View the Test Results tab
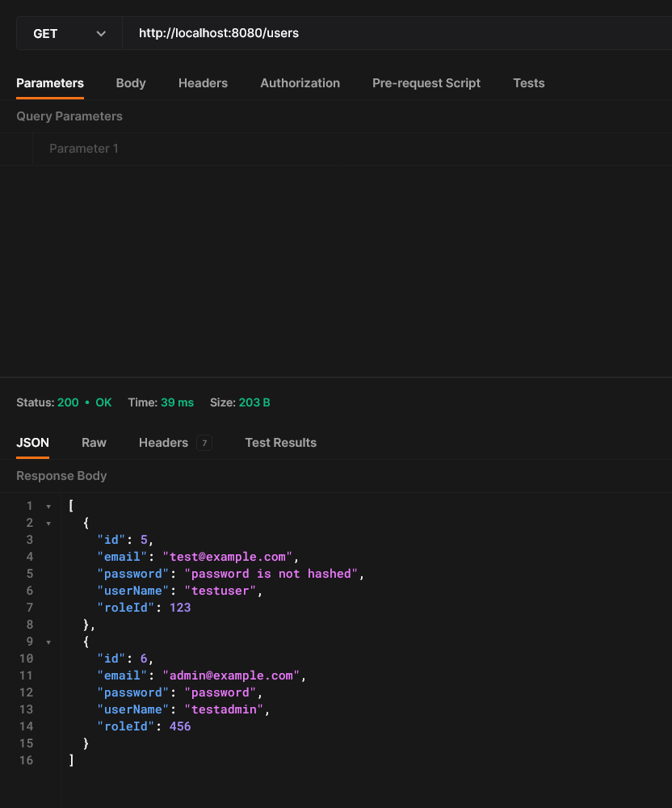This screenshot has width=672, height=808. [x=280, y=443]
